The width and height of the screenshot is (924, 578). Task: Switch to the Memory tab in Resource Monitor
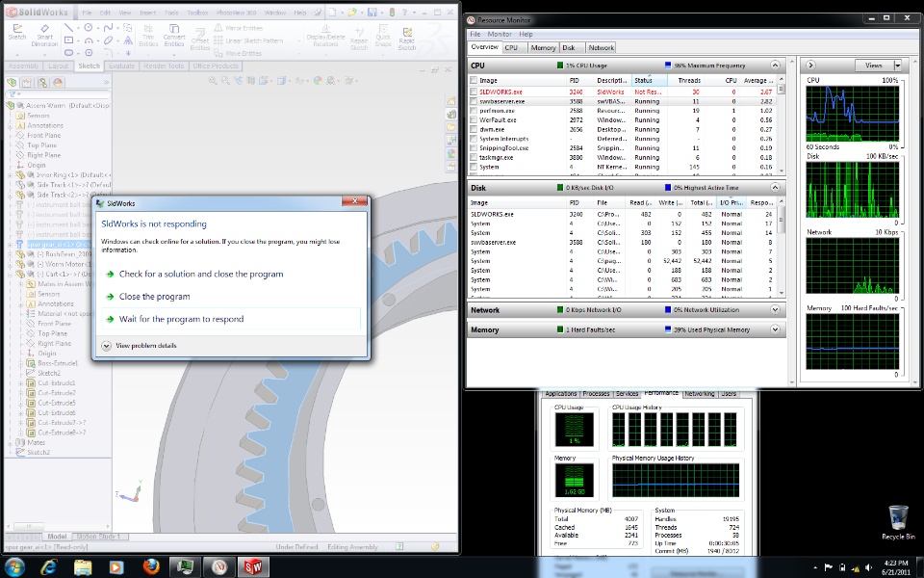pos(542,48)
